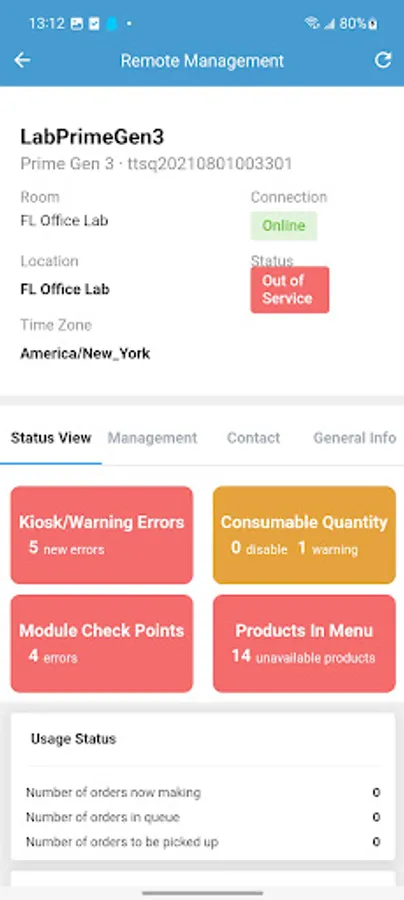Select the Status View tab

[51, 438]
